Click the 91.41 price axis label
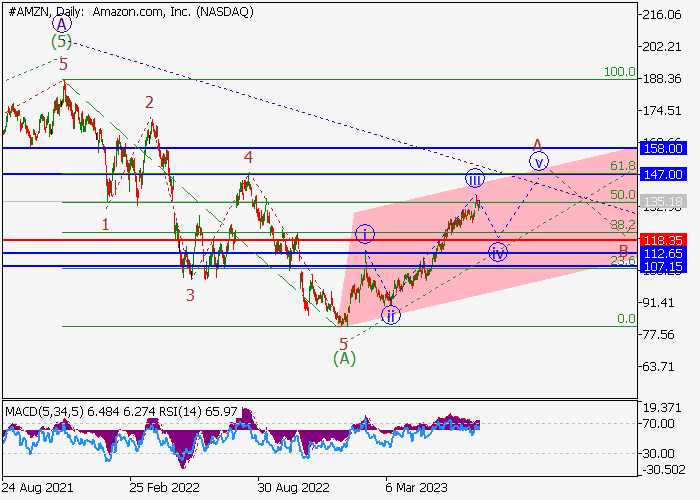The height and width of the screenshot is (500, 700). pyautogui.click(x=658, y=302)
